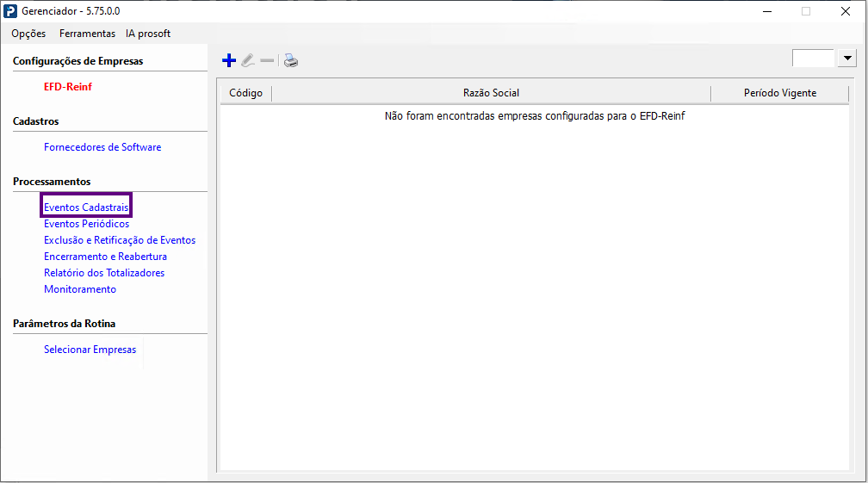Click the printer icon in toolbar
868x483 pixels.
pos(291,60)
